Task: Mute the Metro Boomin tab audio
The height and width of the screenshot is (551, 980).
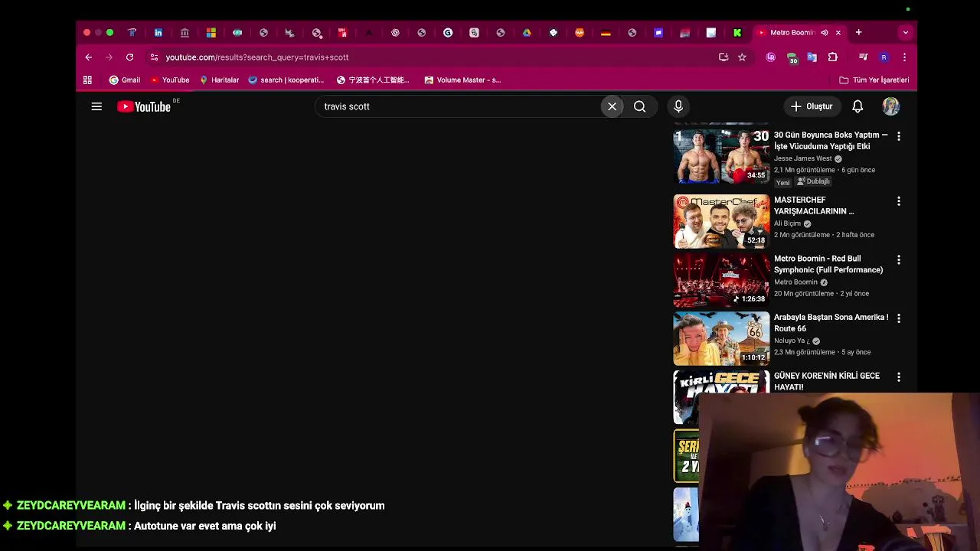Action: click(x=825, y=33)
